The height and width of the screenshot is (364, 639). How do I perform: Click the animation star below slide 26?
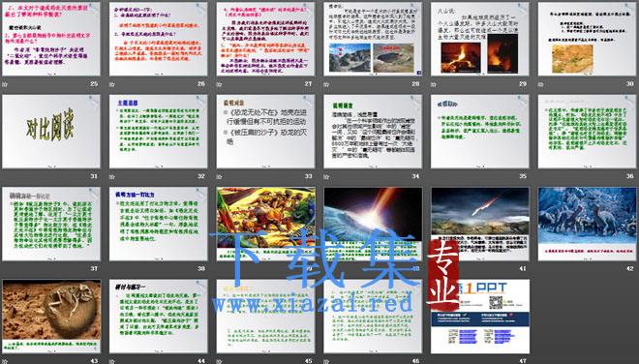pos(112,84)
